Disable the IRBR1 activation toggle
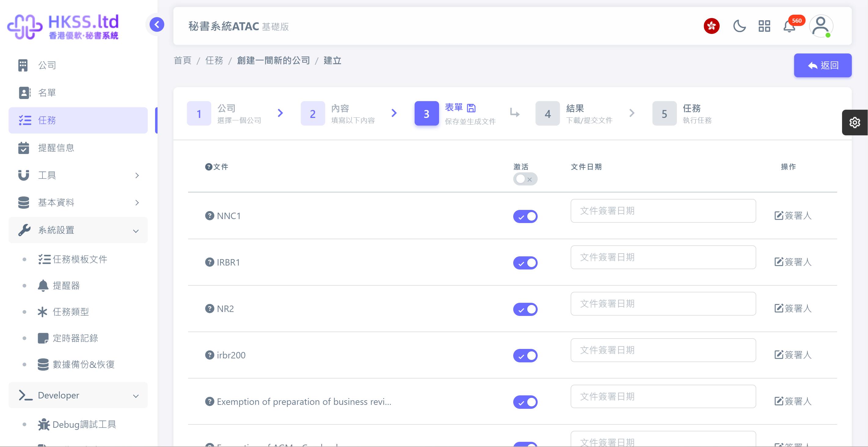 coord(525,263)
